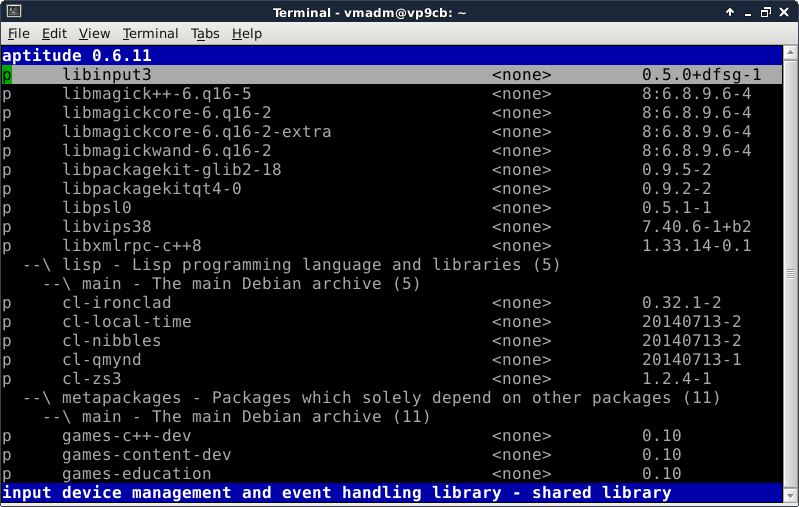Click the vertical scrollbar on the right edge
Screen dimensions: 799x507
(791, 270)
